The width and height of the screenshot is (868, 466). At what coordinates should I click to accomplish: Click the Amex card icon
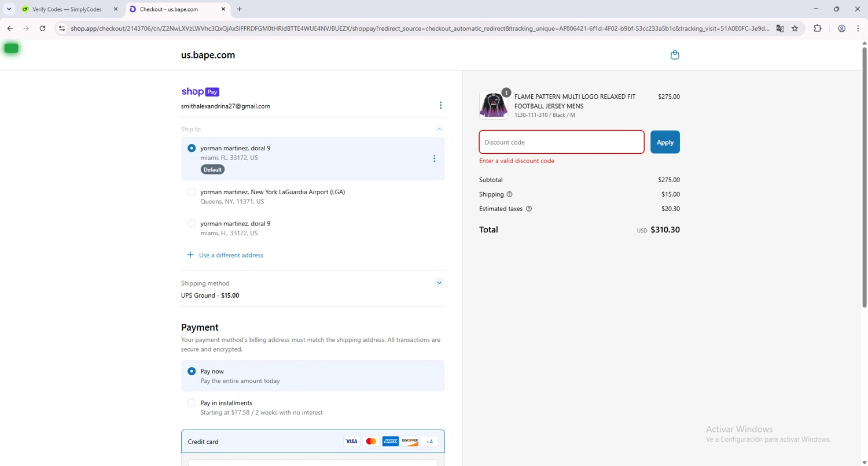click(391, 441)
